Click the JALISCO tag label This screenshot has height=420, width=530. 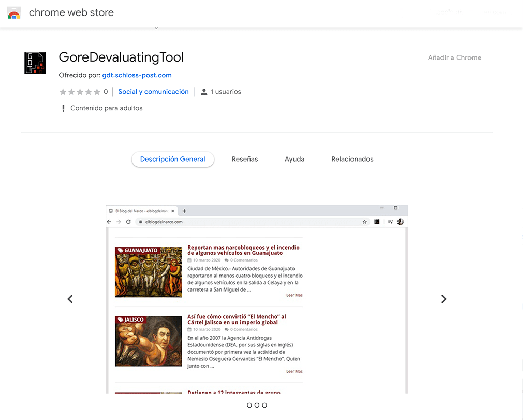[x=131, y=320]
